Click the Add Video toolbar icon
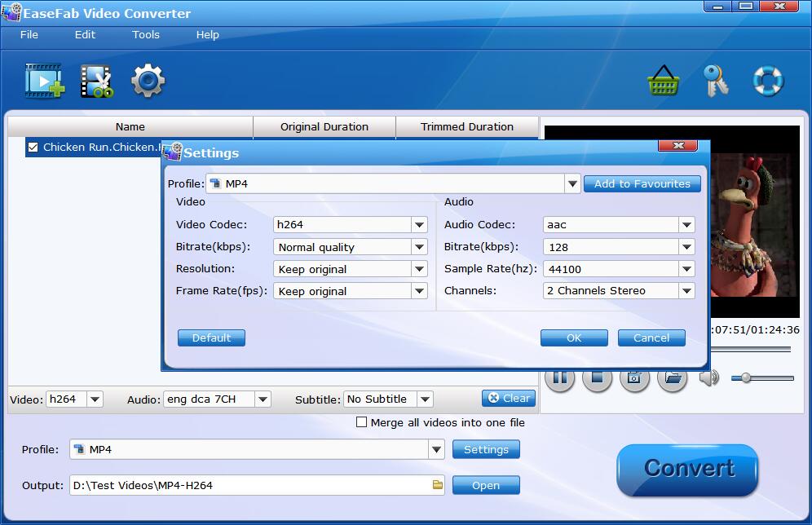The height and width of the screenshot is (525, 812). 45,81
